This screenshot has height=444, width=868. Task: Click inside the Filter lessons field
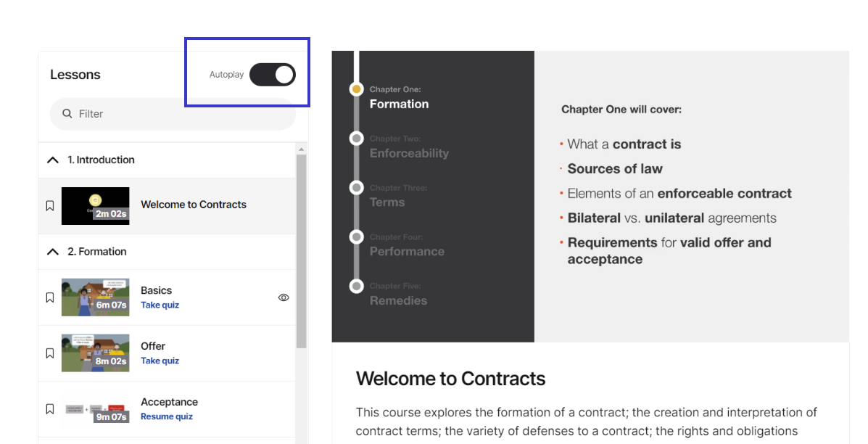[x=173, y=114]
